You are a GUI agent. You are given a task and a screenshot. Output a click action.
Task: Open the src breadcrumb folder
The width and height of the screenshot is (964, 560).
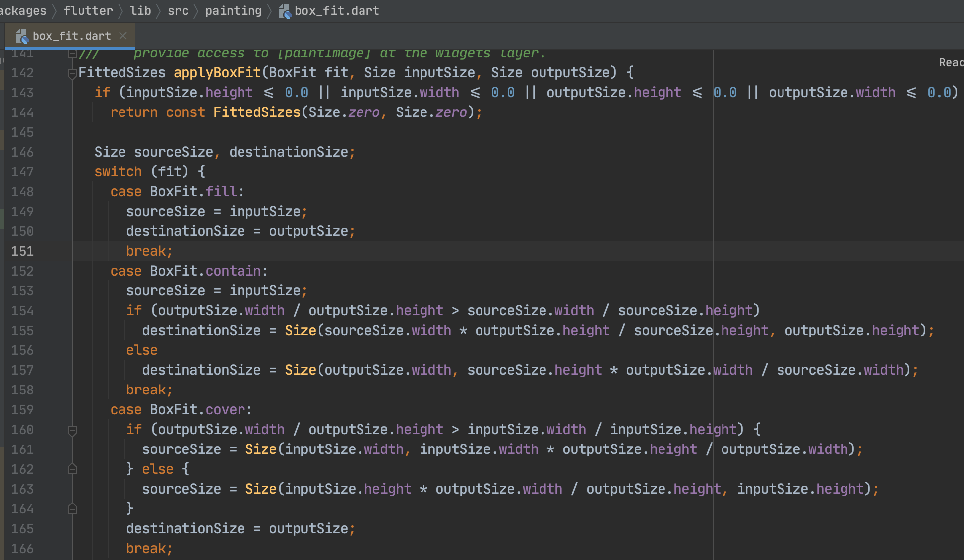tap(178, 11)
